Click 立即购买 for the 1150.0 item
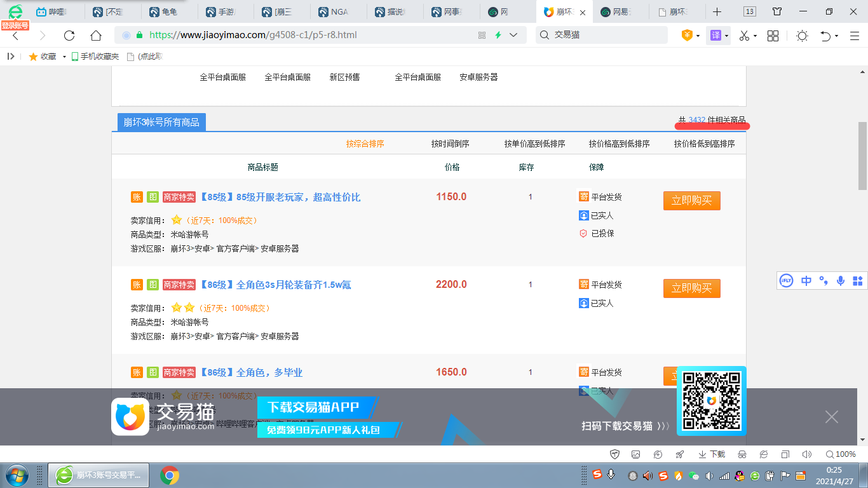Image resolution: width=868 pixels, height=488 pixels. (692, 201)
